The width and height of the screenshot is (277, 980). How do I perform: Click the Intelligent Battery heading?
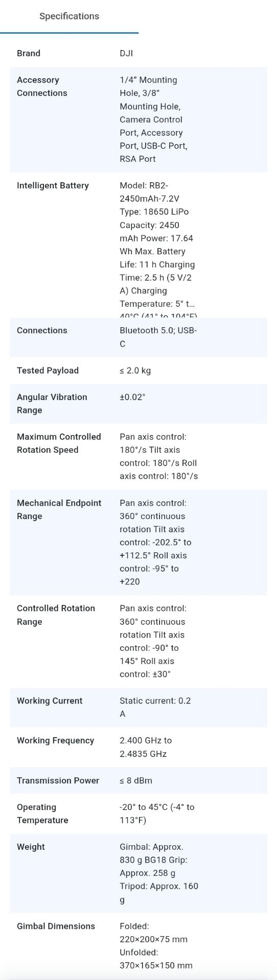pos(53,185)
